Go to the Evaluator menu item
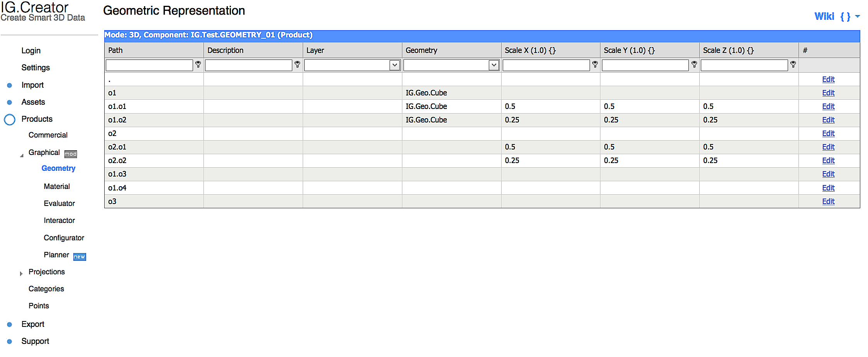This screenshot has width=868, height=357. tap(59, 204)
